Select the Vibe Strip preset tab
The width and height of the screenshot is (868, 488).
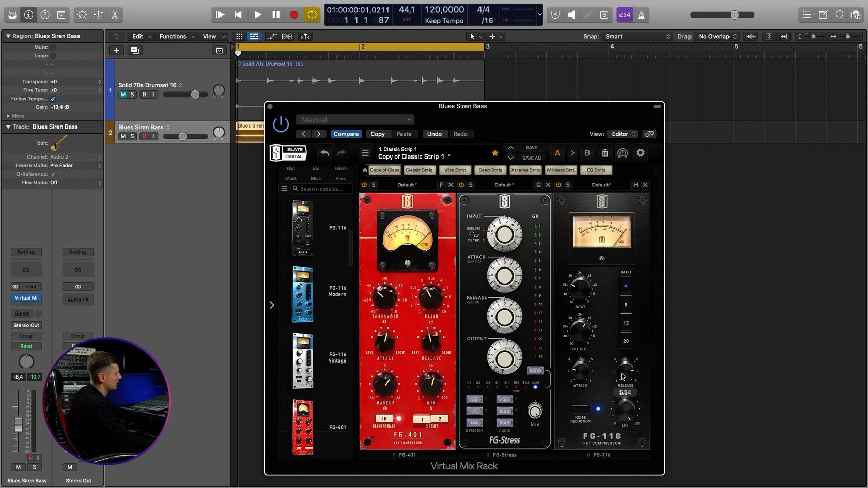(455, 170)
